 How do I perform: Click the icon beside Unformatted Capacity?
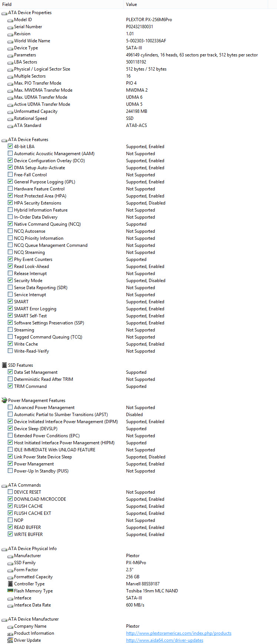10,112
